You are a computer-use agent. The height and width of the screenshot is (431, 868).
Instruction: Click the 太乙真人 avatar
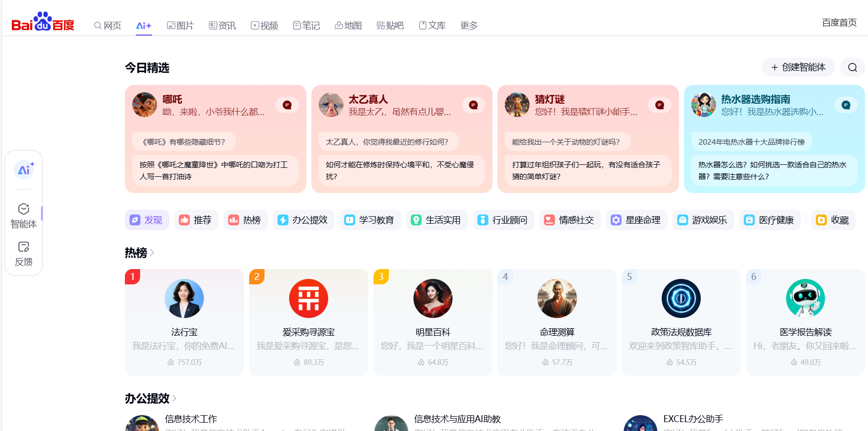coord(331,105)
